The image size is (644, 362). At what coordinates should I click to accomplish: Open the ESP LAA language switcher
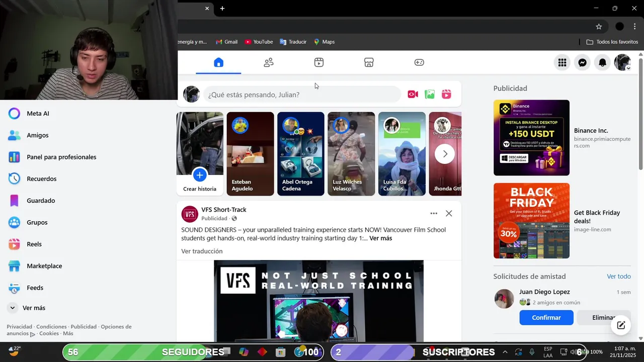pyautogui.click(x=548, y=352)
